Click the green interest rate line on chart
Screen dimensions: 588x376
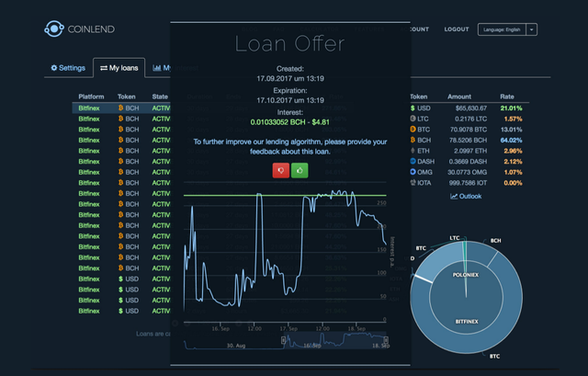(285, 196)
